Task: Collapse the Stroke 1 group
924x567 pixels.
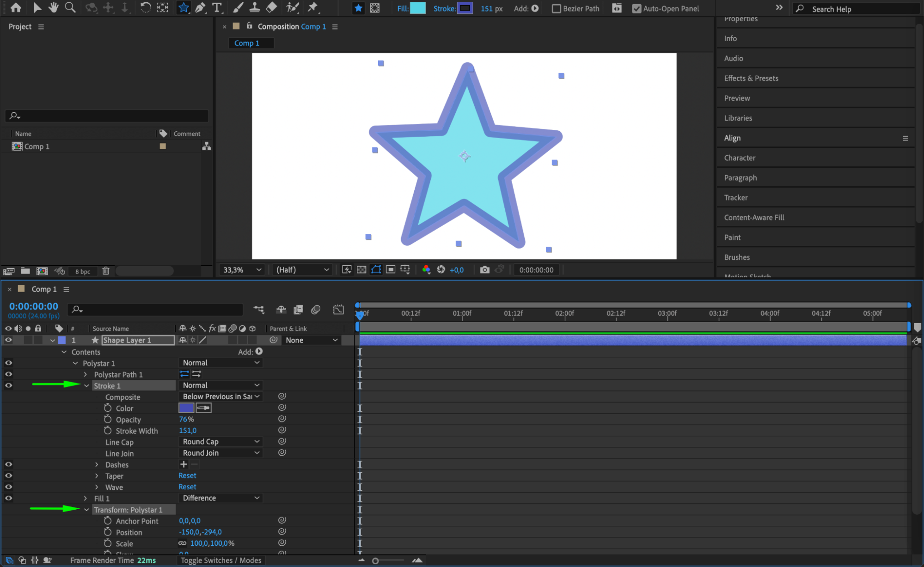Action: pyautogui.click(x=86, y=386)
